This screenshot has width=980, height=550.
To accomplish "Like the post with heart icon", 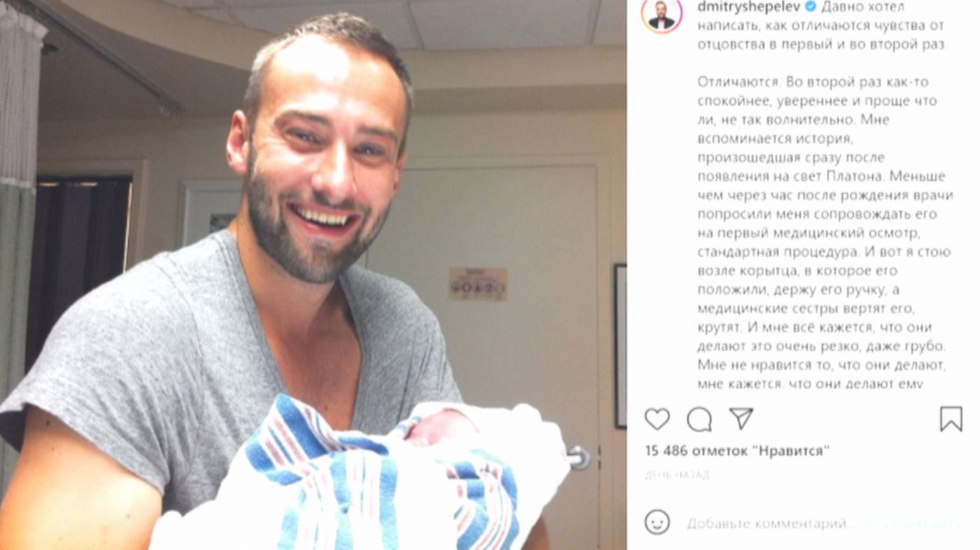I will click(657, 419).
